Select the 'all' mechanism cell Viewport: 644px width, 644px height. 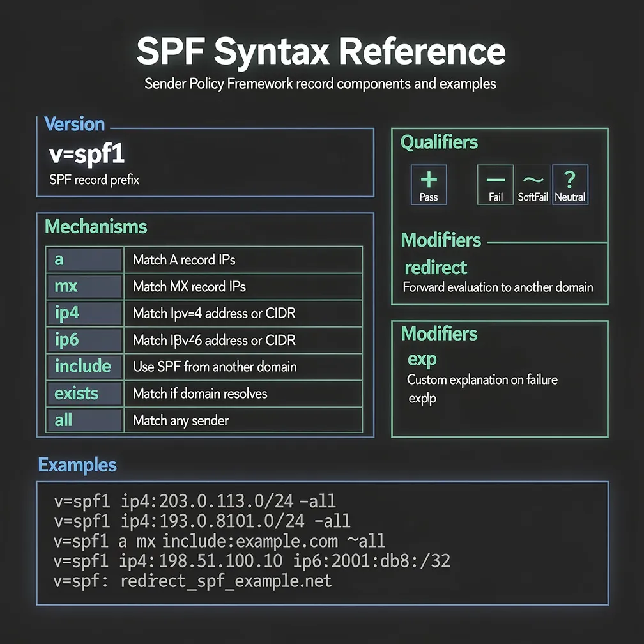(84, 420)
